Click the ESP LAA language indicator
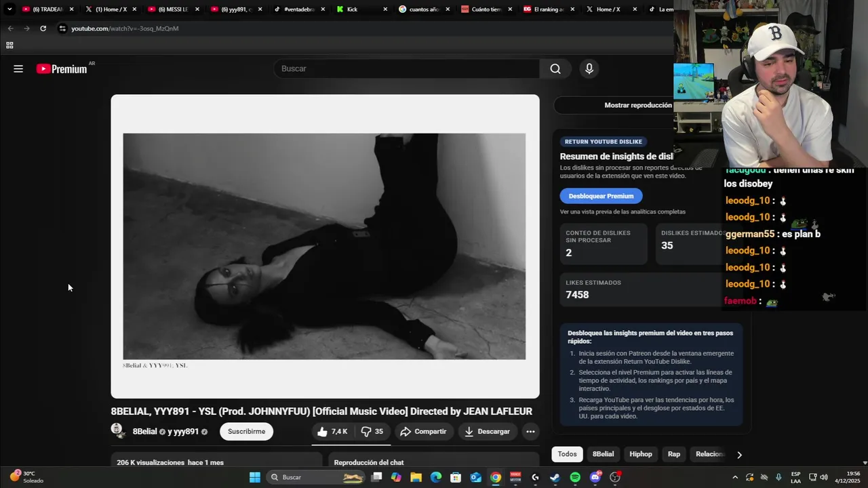The width and height of the screenshot is (868, 488). (x=795, y=477)
